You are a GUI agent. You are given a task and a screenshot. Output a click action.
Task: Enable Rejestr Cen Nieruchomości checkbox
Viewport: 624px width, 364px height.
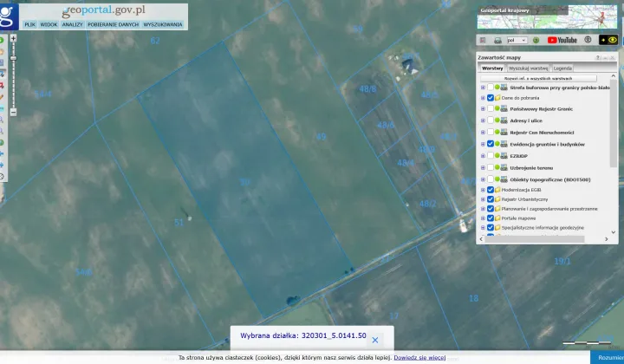coord(491,132)
